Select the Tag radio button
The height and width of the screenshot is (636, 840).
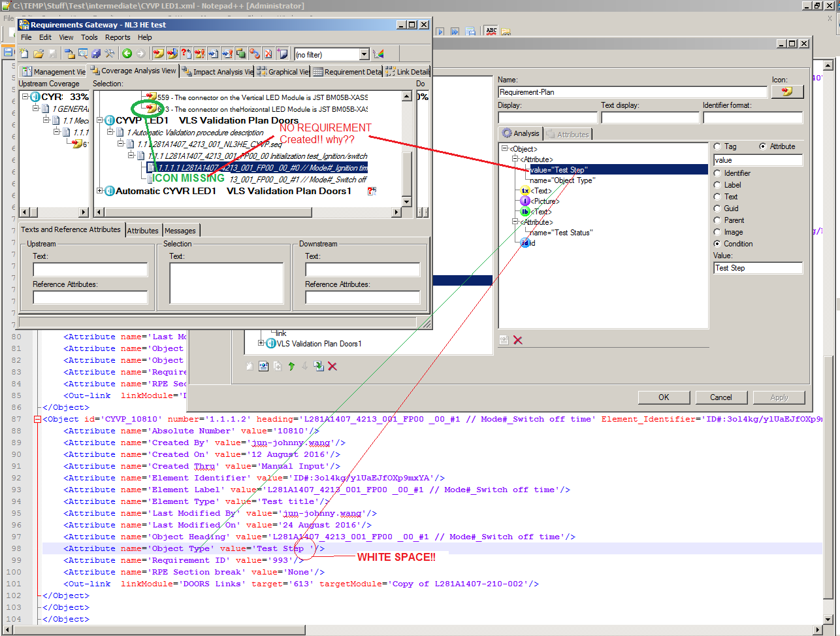pyautogui.click(x=719, y=146)
